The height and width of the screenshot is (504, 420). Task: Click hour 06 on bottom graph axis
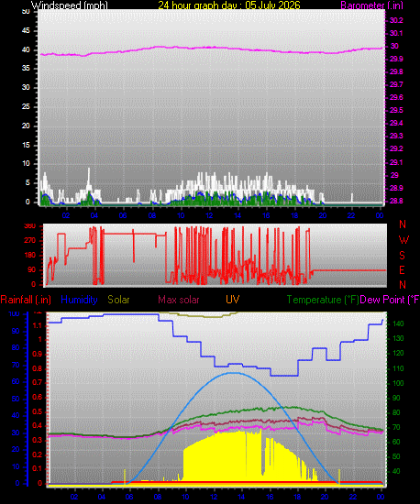click(x=129, y=497)
